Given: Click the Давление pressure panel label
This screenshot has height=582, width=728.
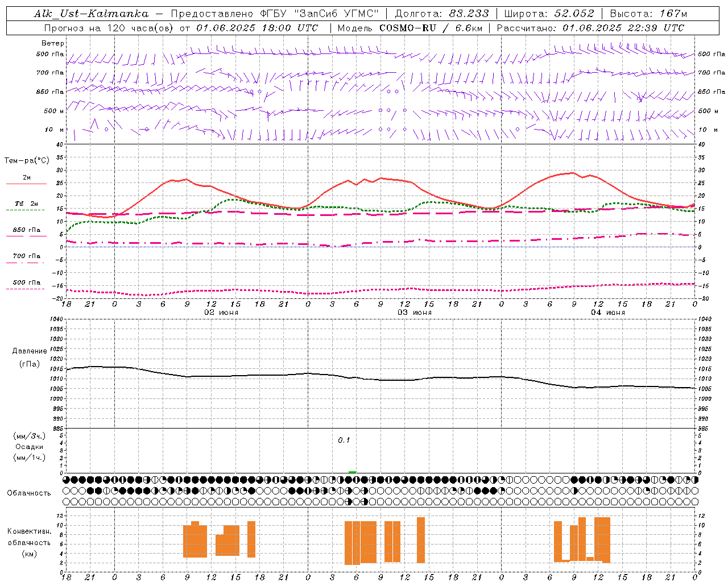Looking at the screenshot, I should 30,351.
